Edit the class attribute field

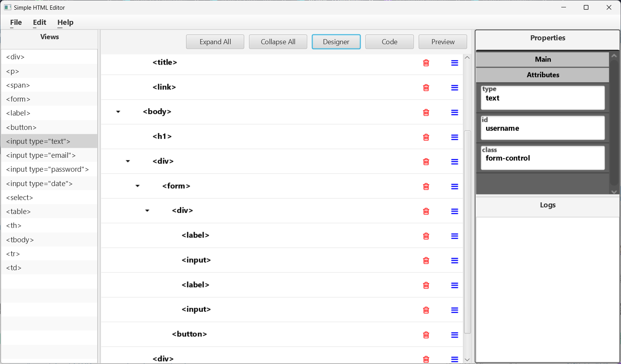543,158
